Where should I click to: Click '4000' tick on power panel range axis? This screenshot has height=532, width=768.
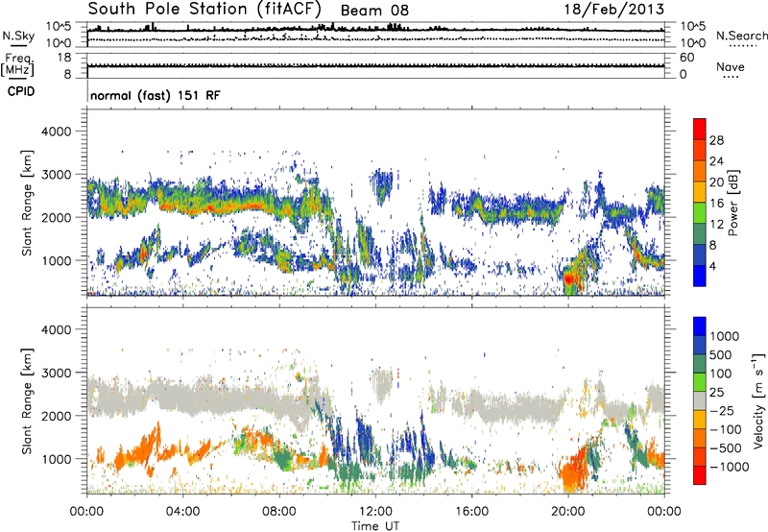click(56, 132)
